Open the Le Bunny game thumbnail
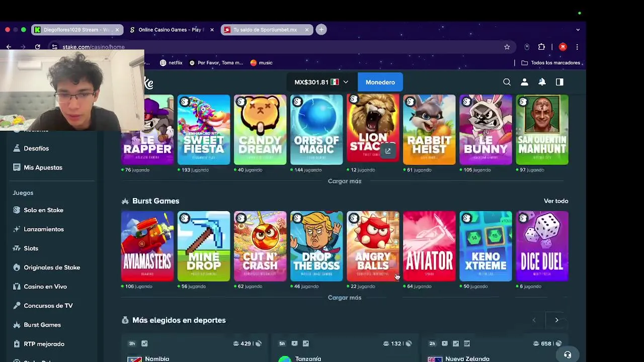 click(486, 130)
